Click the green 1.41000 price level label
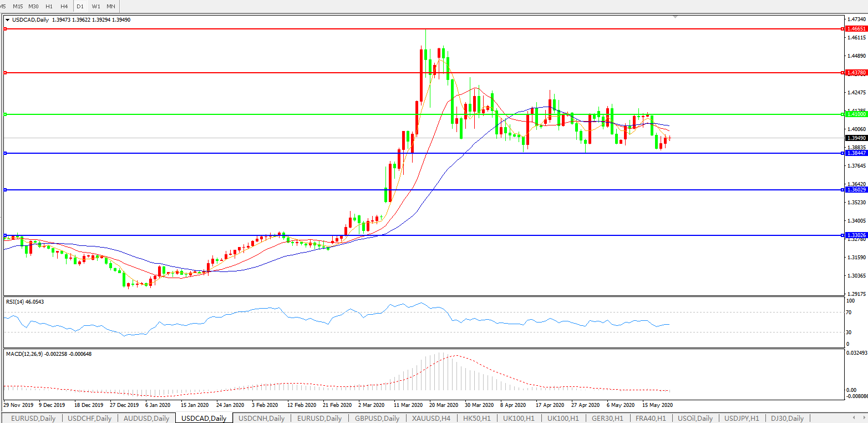The height and width of the screenshot is (423, 868). (x=855, y=114)
